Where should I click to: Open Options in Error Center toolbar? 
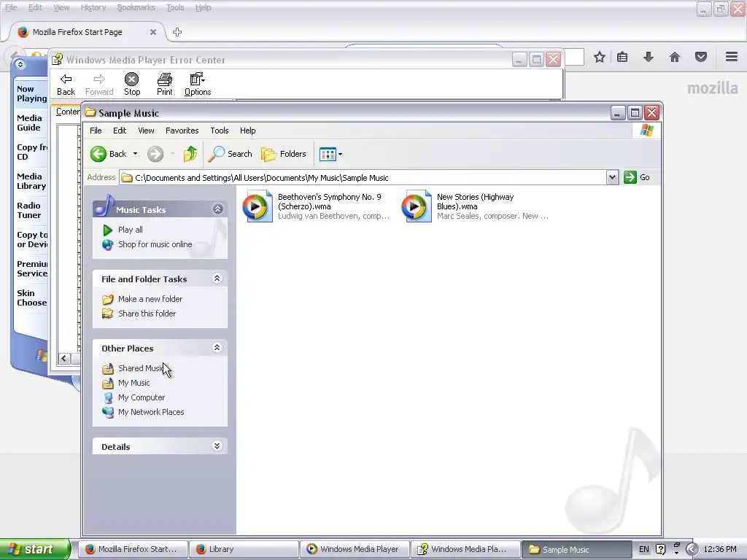(198, 85)
